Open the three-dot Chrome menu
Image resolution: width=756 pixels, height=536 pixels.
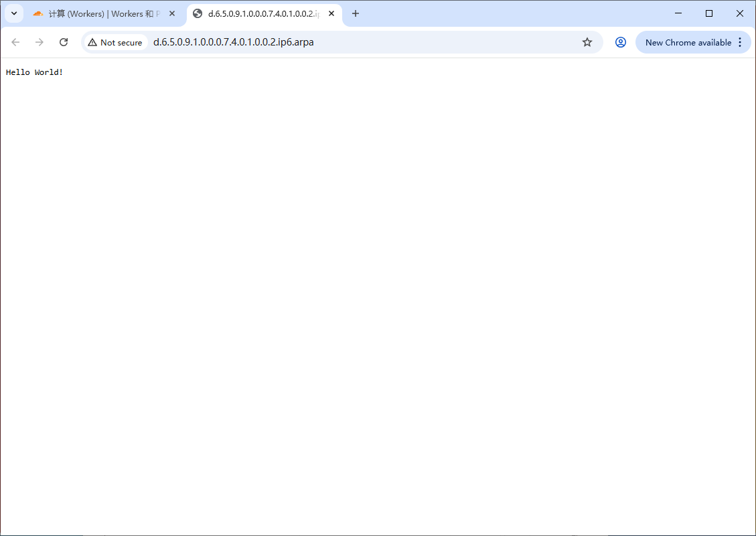pyautogui.click(x=741, y=42)
